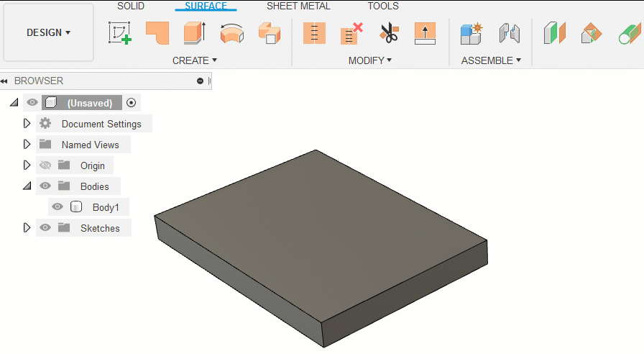This screenshot has height=354, width=644.
Task: Select the Document Settings label
Action: [x=101, y=124]
